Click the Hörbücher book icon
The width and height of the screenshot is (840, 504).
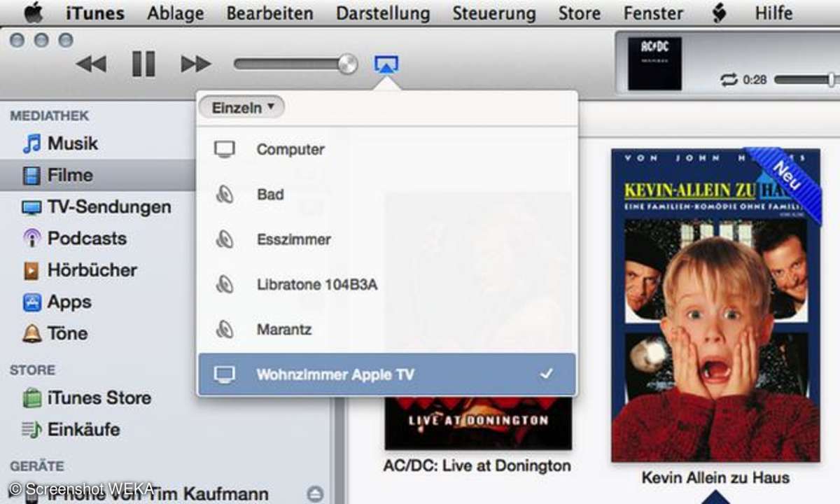click(x=31, y=271)
